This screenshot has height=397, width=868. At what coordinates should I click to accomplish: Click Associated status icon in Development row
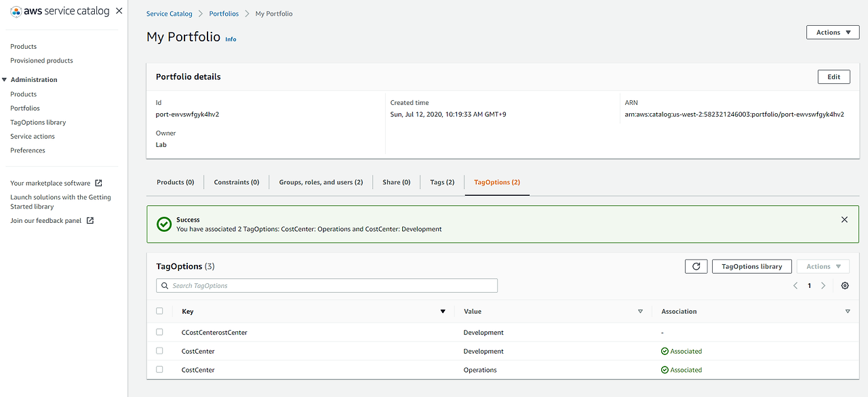point(665,351)
